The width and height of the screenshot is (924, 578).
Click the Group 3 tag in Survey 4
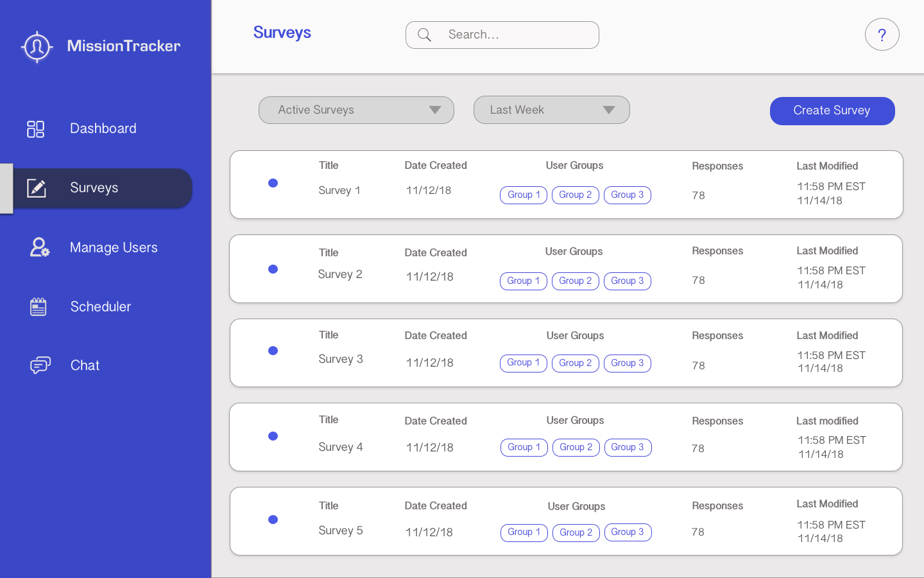(x=628, y=448)
